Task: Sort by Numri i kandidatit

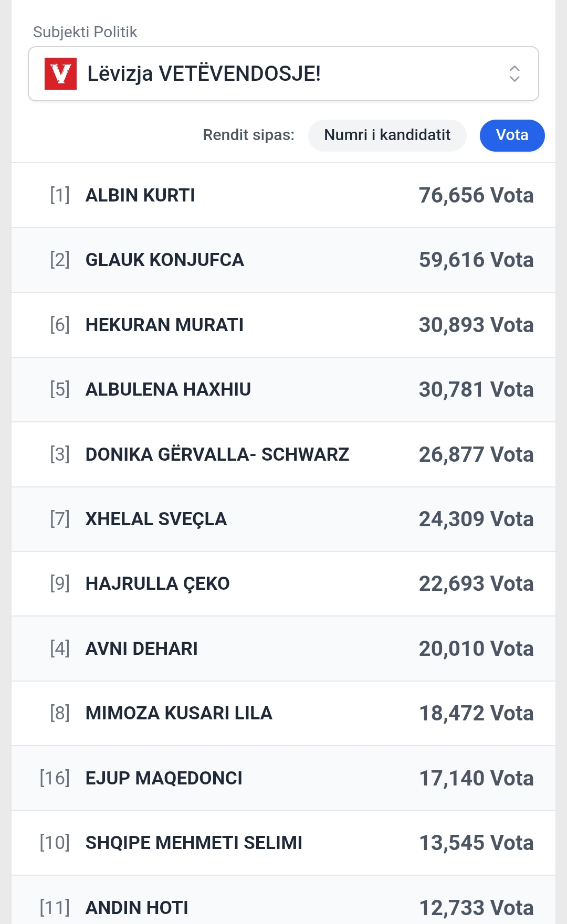Action: coord(387,135)
